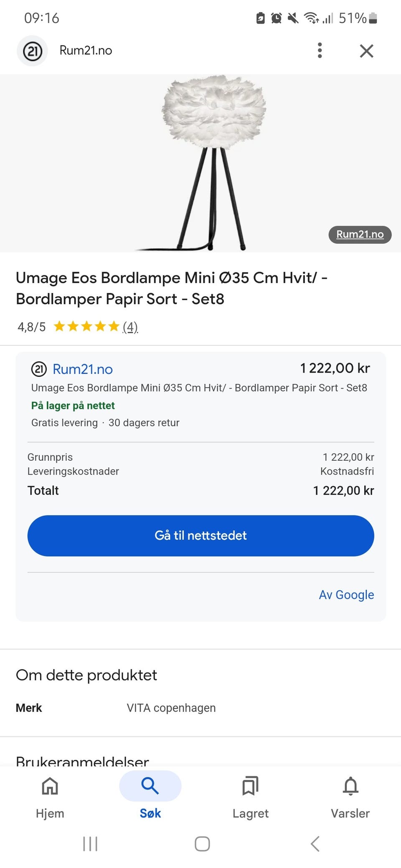Tap the VITA copenhagen brand value
This screenshot has width=401, height=868.
click(171, 708)
